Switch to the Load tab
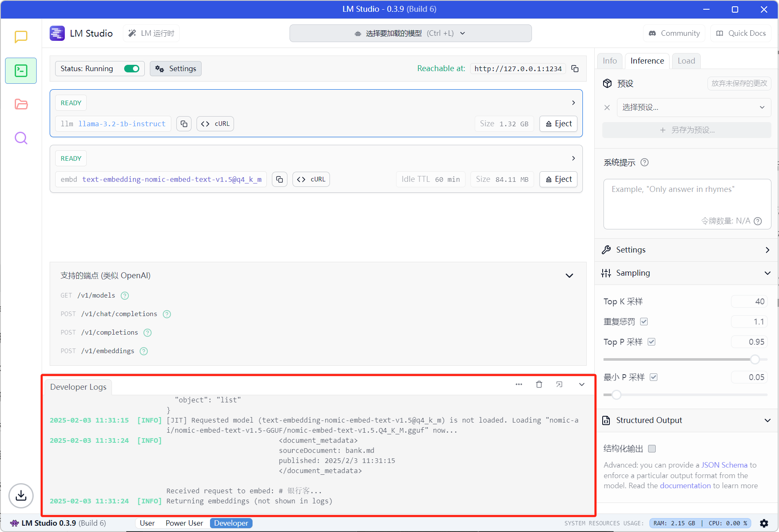This screenshot has height=532, width=779. click(x=686, y=61)
